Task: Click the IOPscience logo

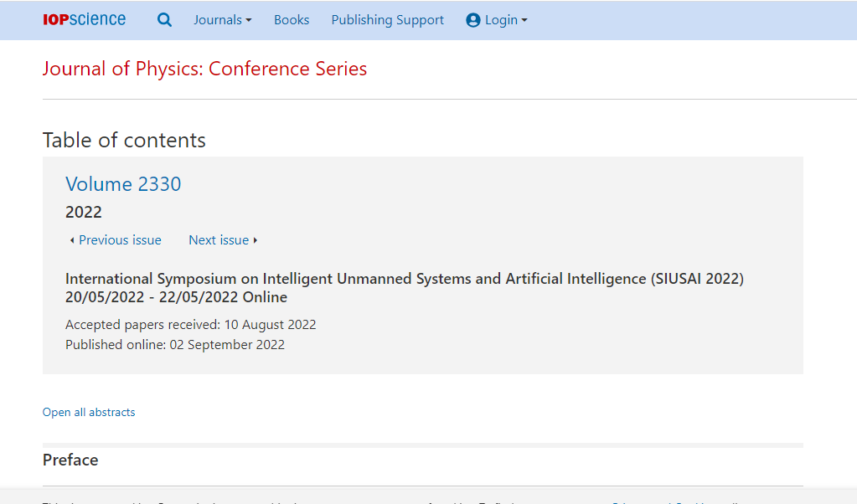Action: pyautogui.click(x=84, y=19)
